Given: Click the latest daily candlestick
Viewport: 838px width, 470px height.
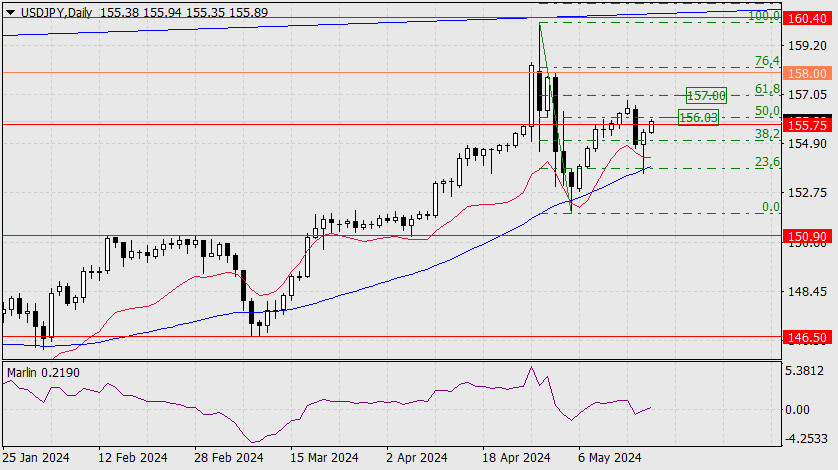Looking at the screenshot, I should tap(651, 127).
